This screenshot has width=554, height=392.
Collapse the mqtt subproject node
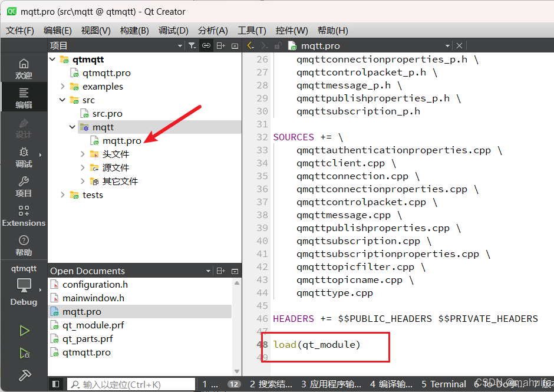pos(72,127)
